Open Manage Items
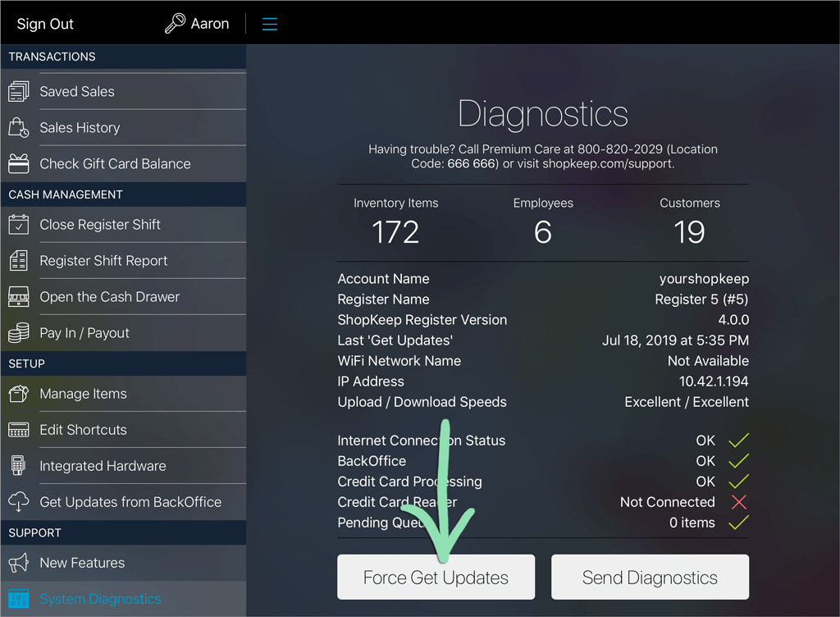The height and width of the screenshot is (617, 840). (x=124, y=394)
